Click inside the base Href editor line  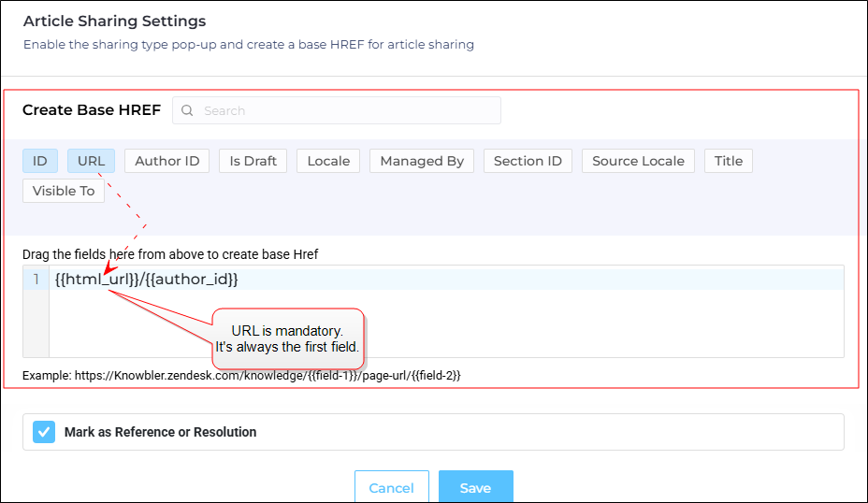(x=446, y=280)
